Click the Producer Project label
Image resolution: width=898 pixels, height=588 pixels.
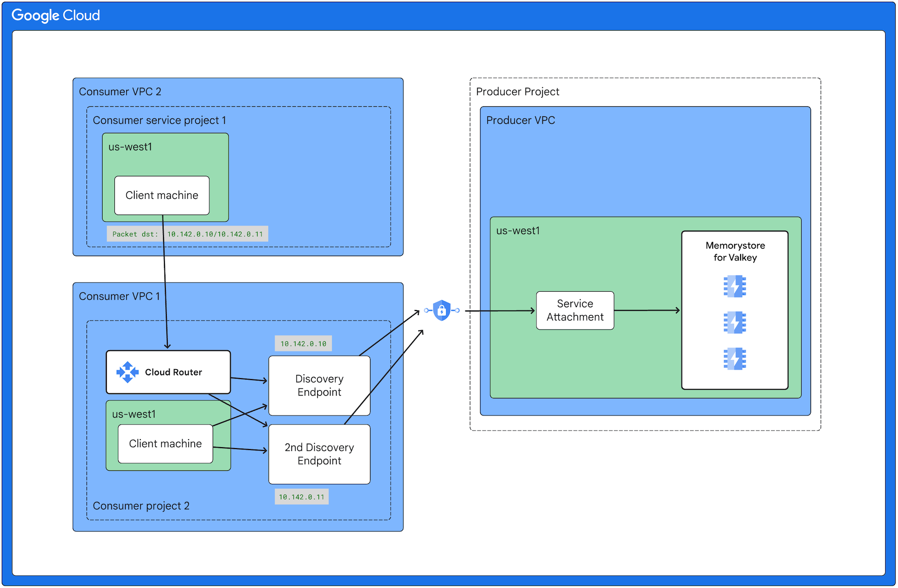point(518,91)
